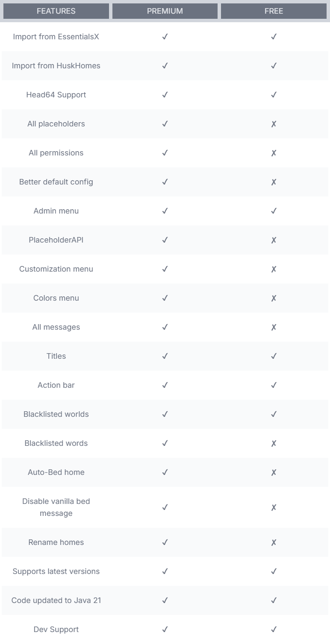Image resolution: width=330 pixels, height=644 pixels.
Task: Select the FREE column header
Action: point(274,11)
